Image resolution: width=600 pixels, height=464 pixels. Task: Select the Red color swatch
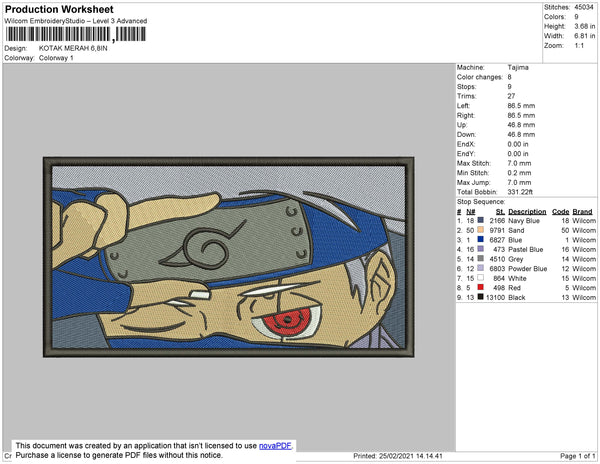(x=481, y=287)
